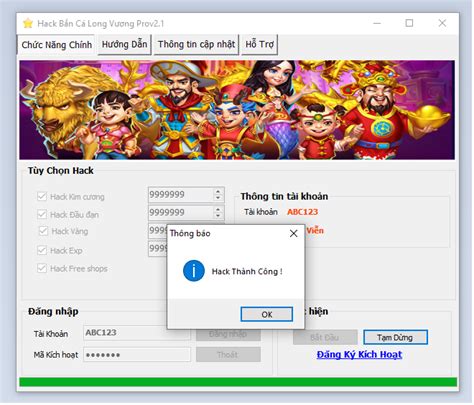Click the Mã Kích hoạt password field
This screenshot has width=474, height=405.
point(137,355)
